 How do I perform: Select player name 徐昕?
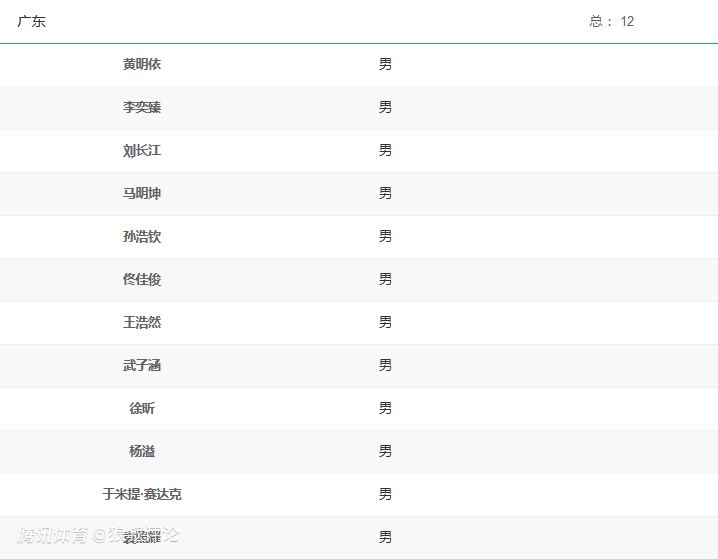tap(142, 408)
